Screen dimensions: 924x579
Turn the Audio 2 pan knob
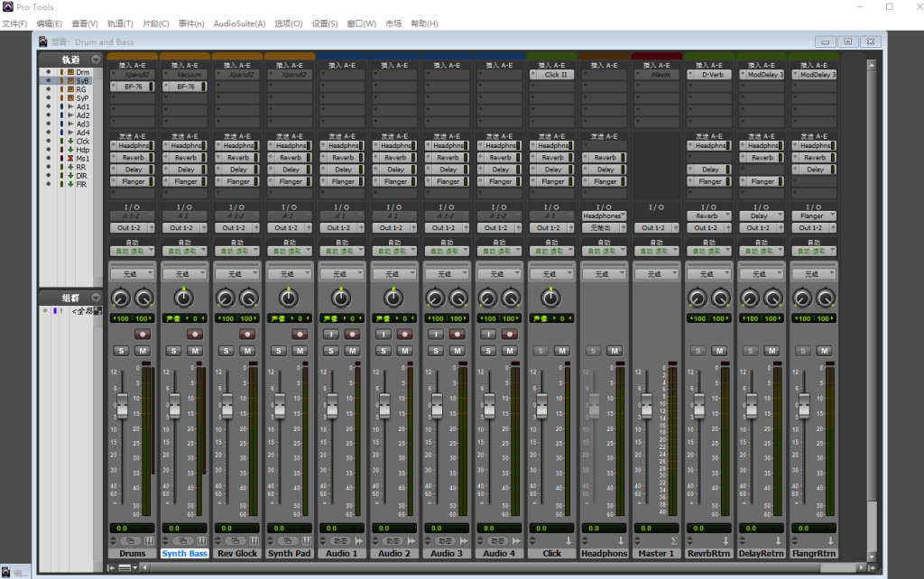(x=393, y=298)
